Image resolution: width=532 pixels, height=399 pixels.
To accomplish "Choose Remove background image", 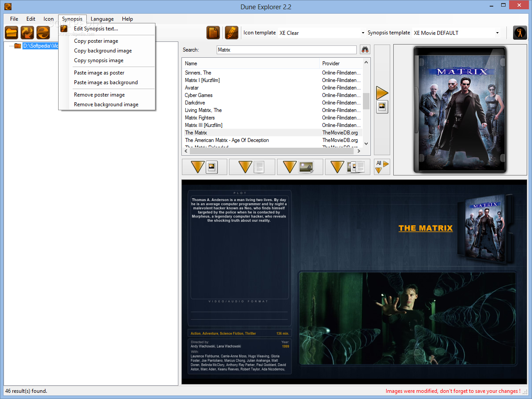I will pyautogui.click(x=107, y=104).
